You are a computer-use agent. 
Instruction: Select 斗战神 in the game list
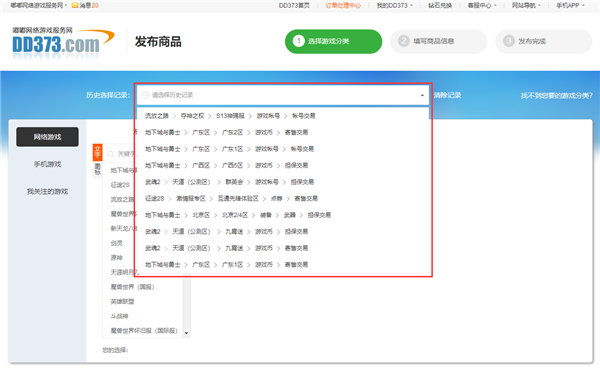119,316
